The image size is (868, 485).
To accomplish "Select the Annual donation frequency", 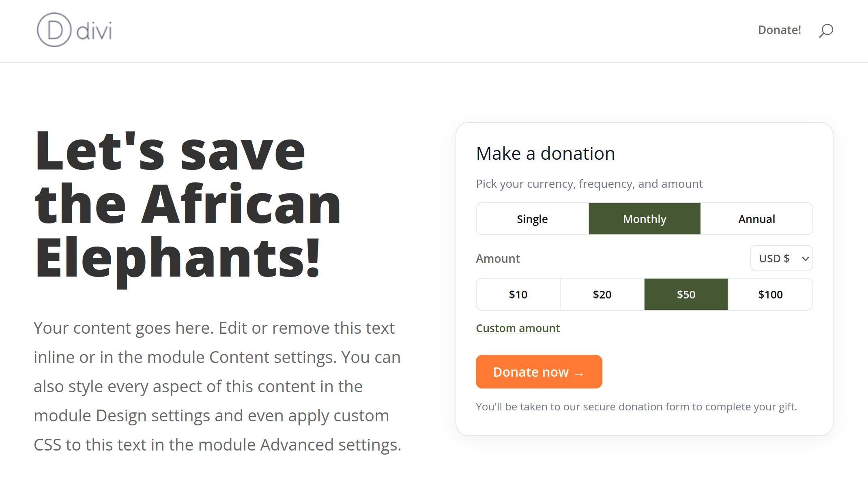I will (756, 219).
